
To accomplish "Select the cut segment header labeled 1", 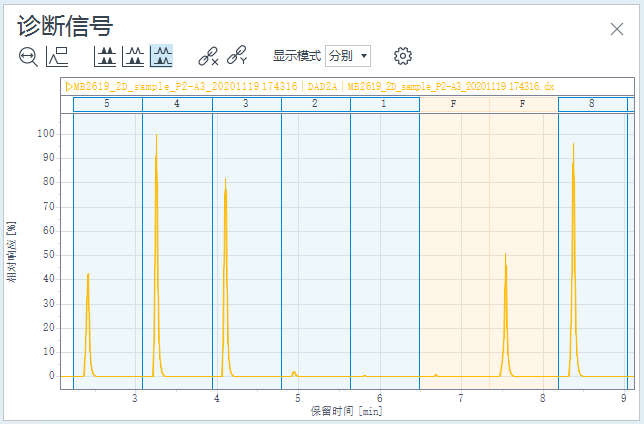I will click(385, 104).
